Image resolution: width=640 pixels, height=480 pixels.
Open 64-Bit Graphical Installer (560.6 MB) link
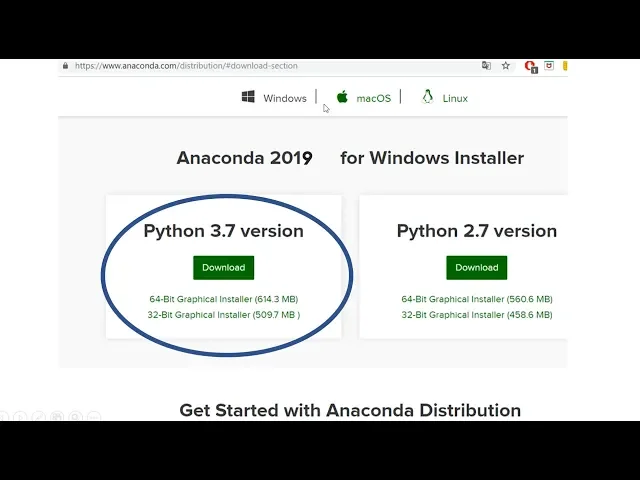[x=477, y=299]
